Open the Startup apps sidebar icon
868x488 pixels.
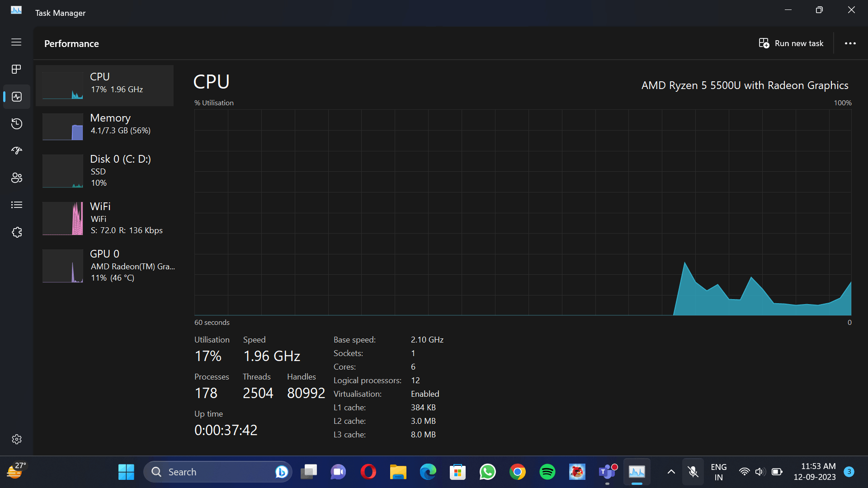click(x=16, y=150)
